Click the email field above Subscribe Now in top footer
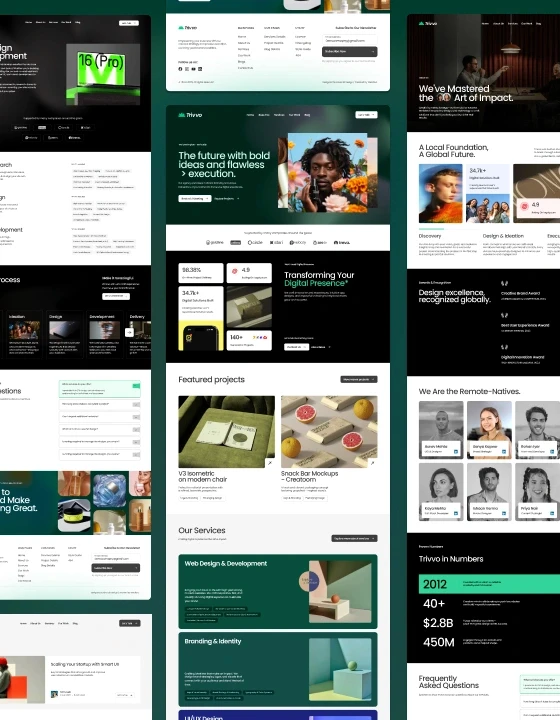Viewport: 560px width, 720px height. pos(350,39)
